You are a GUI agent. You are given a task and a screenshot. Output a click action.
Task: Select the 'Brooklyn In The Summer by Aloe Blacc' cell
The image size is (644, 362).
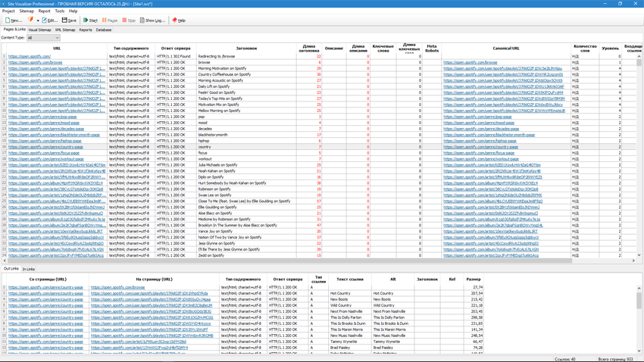[x=246, y=226]
